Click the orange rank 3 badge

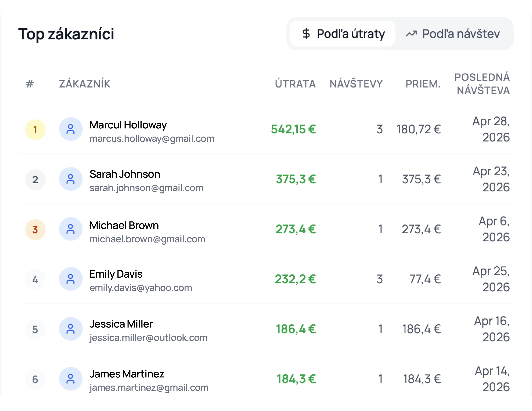coord(35,230)
